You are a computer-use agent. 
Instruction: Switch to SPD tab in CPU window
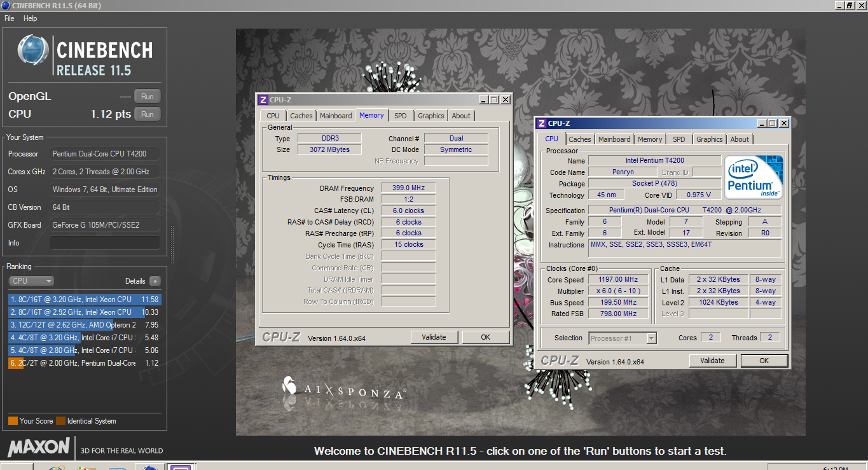tap(679, 139)
